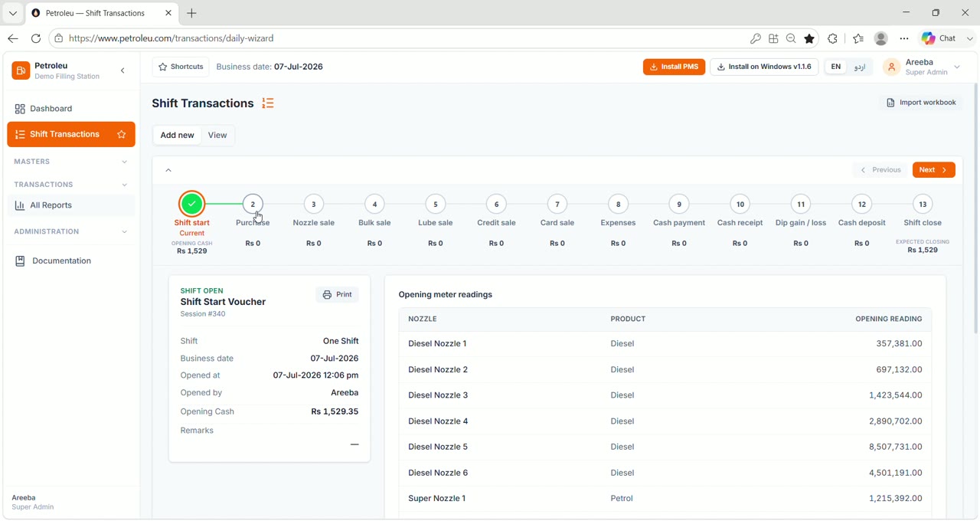This screenshot has width=980, height=521.
Task: Switch to the View toggle option
Action: (217, 135)
